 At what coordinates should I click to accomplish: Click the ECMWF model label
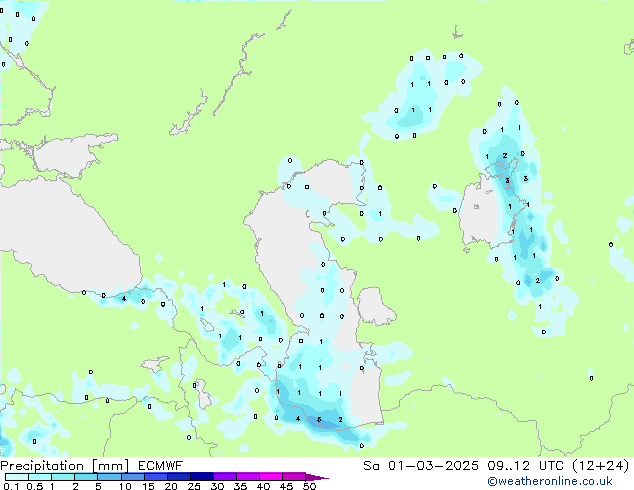pos(161,466)
